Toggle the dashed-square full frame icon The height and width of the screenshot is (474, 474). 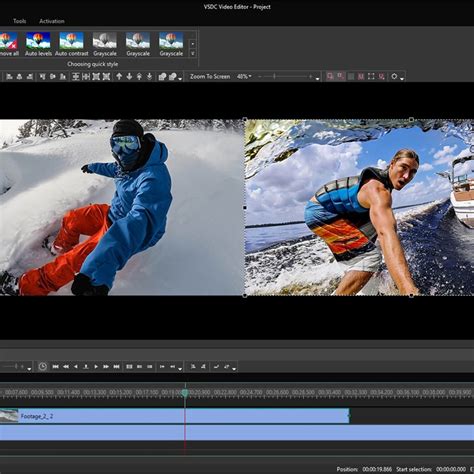click(x=371, y=77)
